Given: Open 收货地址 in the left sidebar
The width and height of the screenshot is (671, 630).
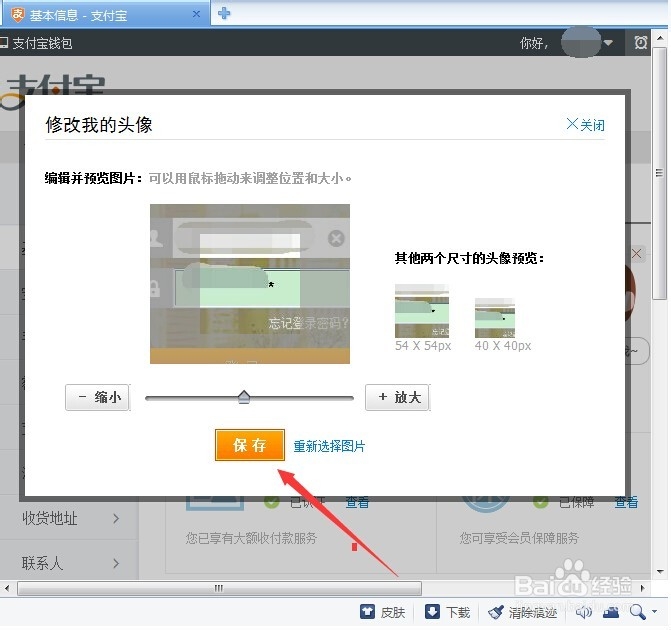Looking at the screenshot, I should [50, 518].
